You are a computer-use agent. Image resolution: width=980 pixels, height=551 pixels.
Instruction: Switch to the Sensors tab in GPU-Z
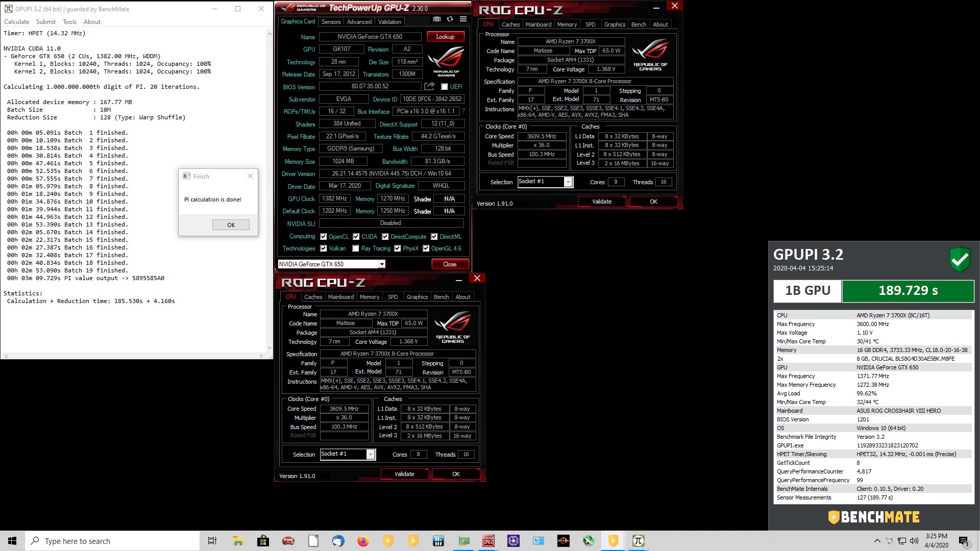331,22
